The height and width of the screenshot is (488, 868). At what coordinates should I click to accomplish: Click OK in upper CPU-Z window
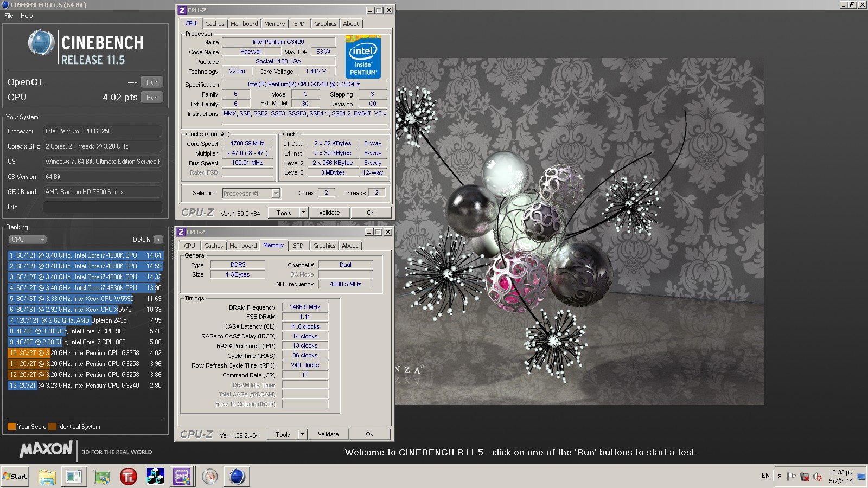371,213
